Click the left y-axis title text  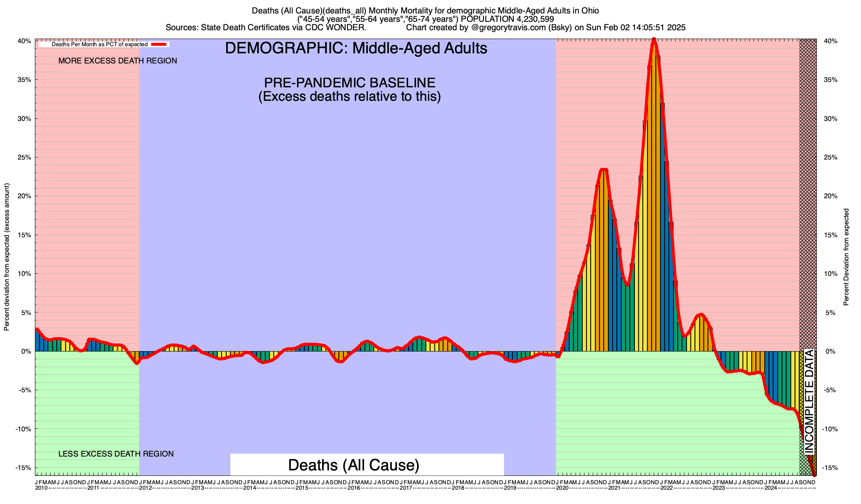[x=7, y=257]
